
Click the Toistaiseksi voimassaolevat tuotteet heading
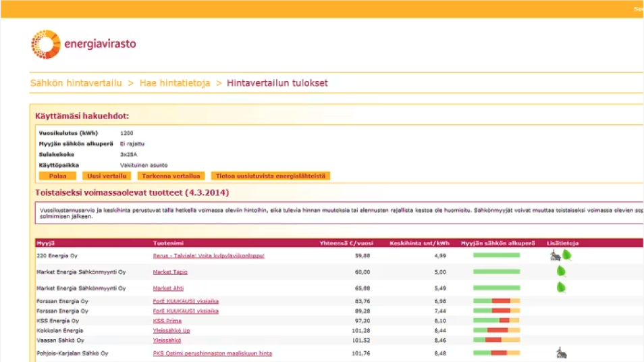coord(132,192)
